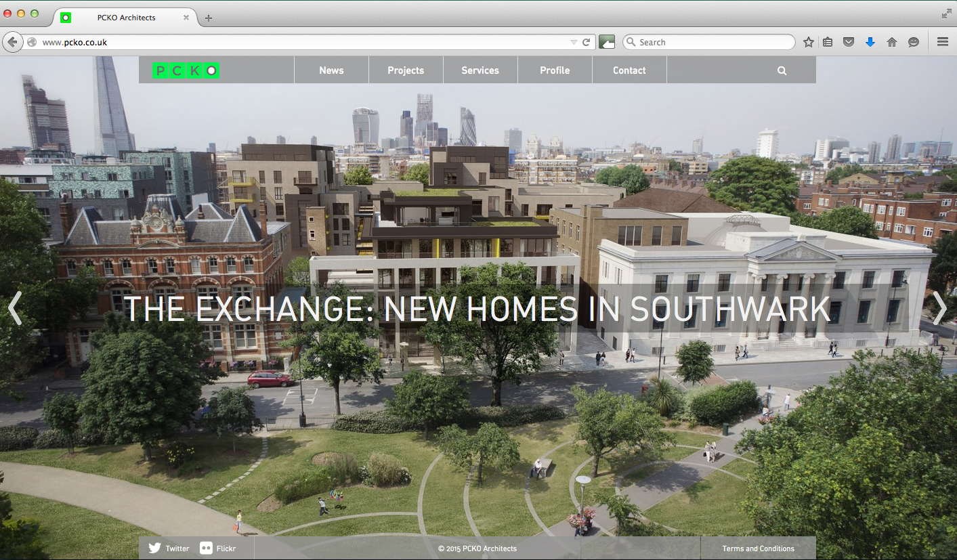Open the News menu
The image size is (957, 560).
click(331, 70)
